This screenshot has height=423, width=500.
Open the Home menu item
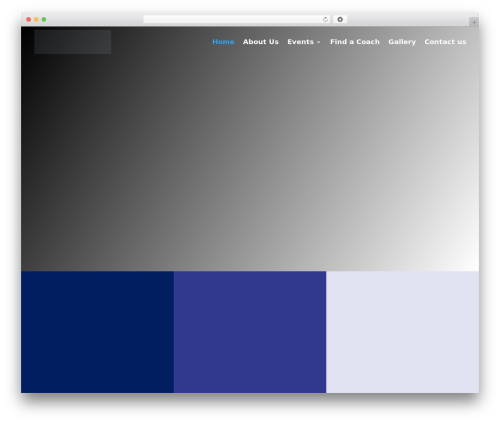(x=223, y=42)
